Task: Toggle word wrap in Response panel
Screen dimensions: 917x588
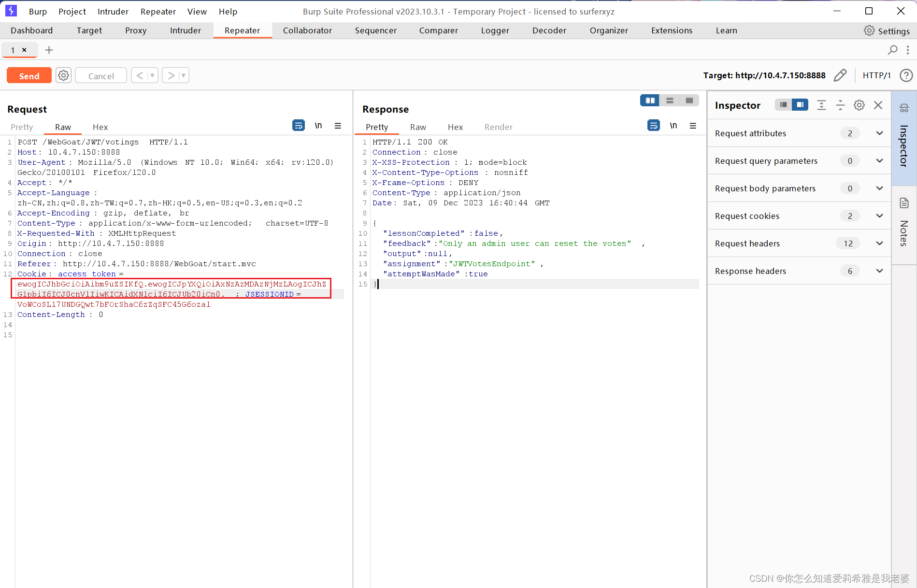Action: pyautogui.click(x=654, y=126)
